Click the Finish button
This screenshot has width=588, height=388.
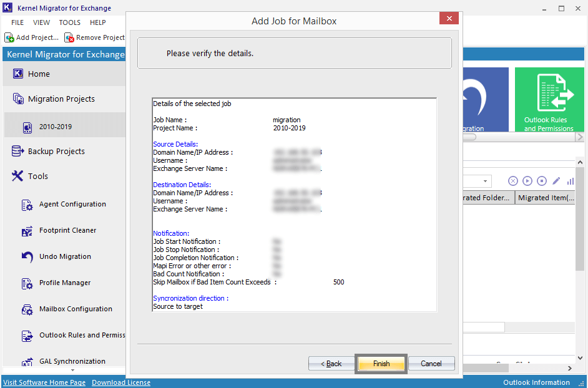click(381, 363)
